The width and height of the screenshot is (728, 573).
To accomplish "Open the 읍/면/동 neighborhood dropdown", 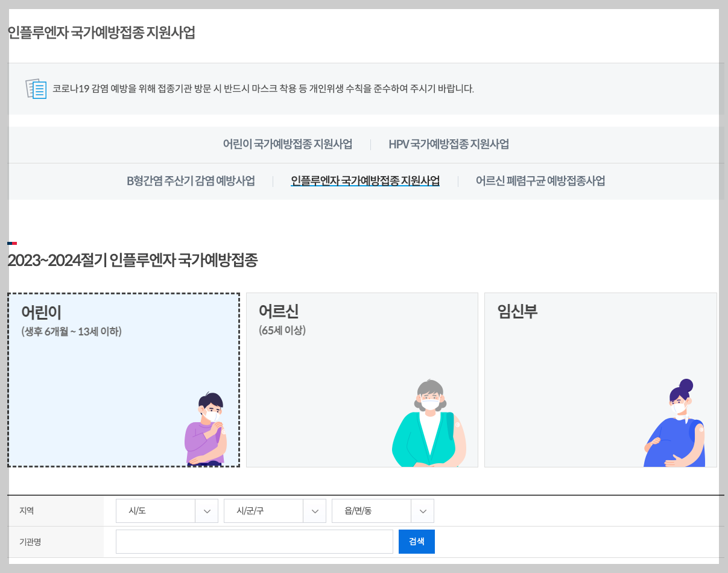I will point(383,510).
